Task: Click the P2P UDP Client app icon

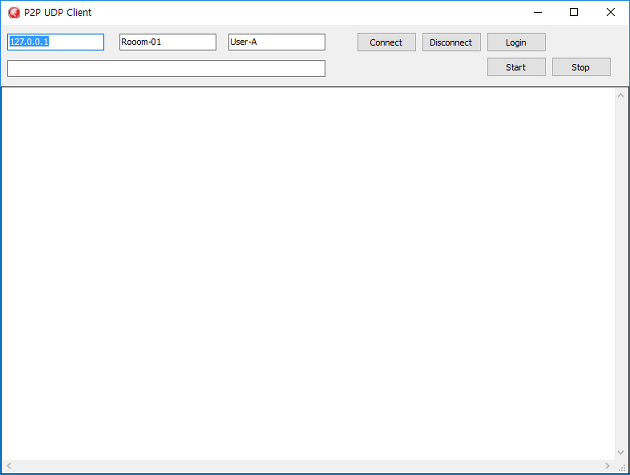Action: [14, 12]
